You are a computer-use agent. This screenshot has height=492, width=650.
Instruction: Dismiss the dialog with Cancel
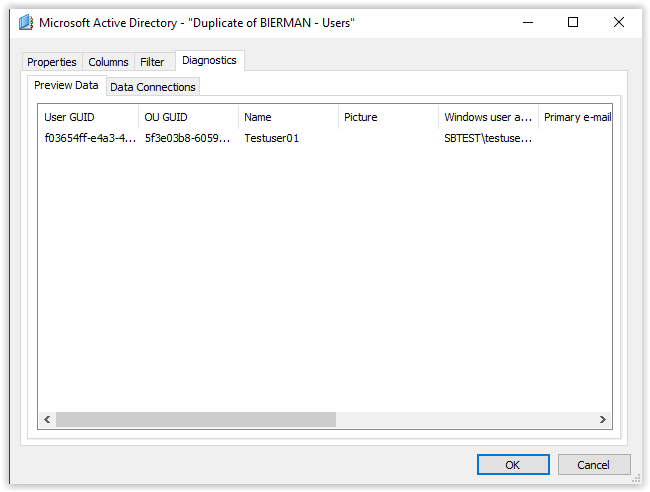point(594,465)
